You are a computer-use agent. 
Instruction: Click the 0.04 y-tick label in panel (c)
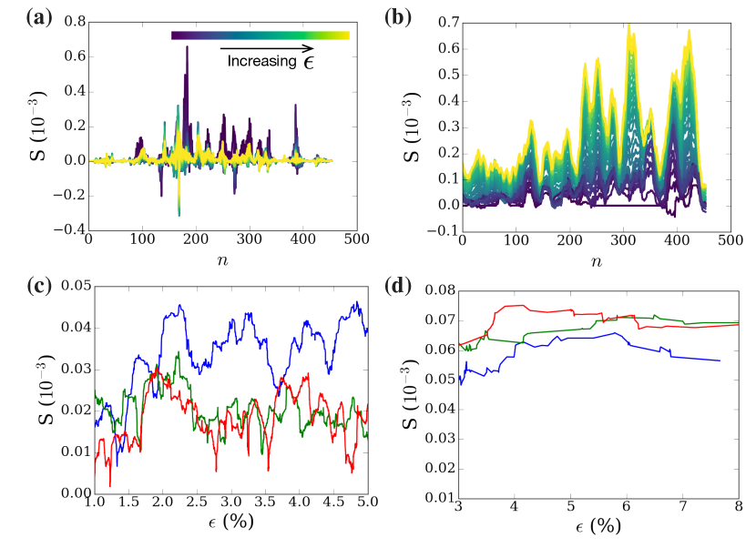pyautogui.click(x=77, y=328)
